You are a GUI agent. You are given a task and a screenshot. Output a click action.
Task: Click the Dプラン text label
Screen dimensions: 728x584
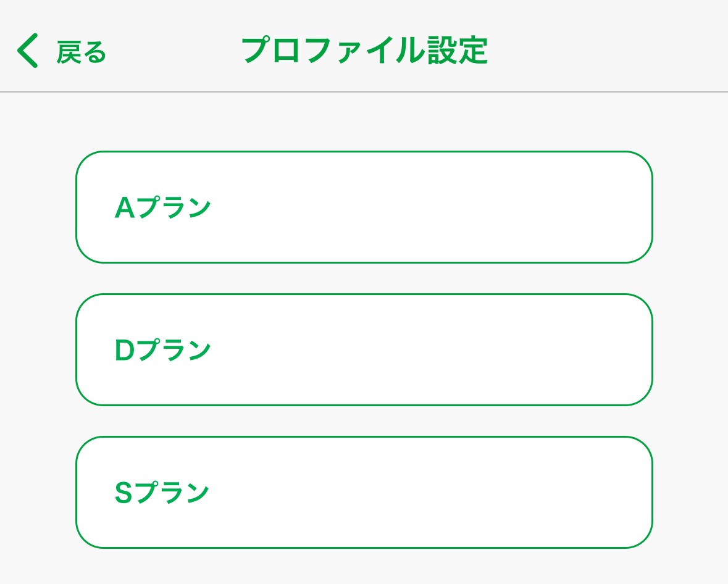pyautogui.click(x=163, y=351)
